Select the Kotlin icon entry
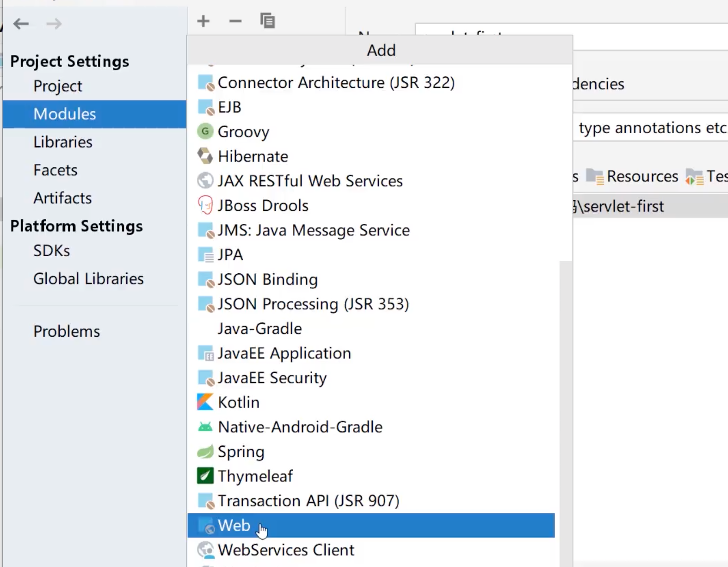The height and width of the screenshot is (567, 728). (x=205, y=402)
